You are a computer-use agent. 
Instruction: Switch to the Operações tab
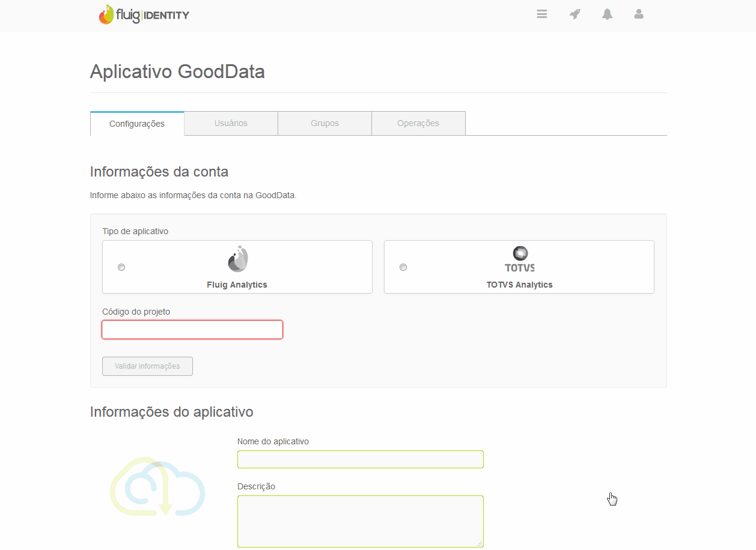(x=418, y=123)
